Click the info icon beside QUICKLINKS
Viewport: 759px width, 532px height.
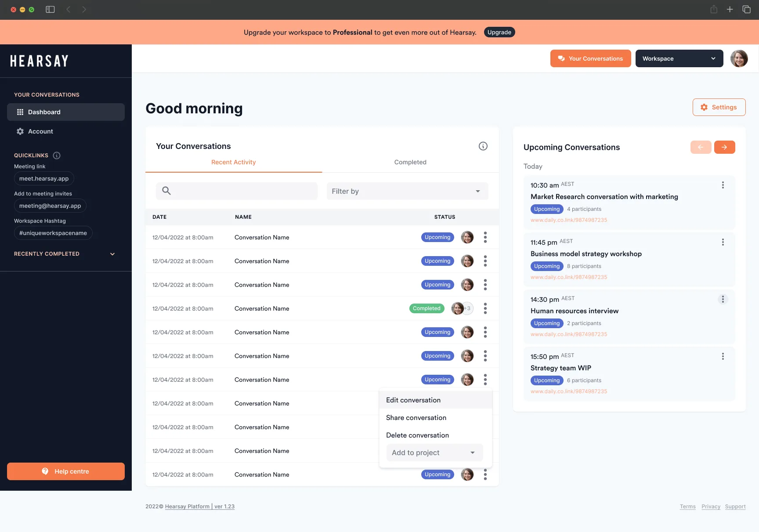click(57, 156)
